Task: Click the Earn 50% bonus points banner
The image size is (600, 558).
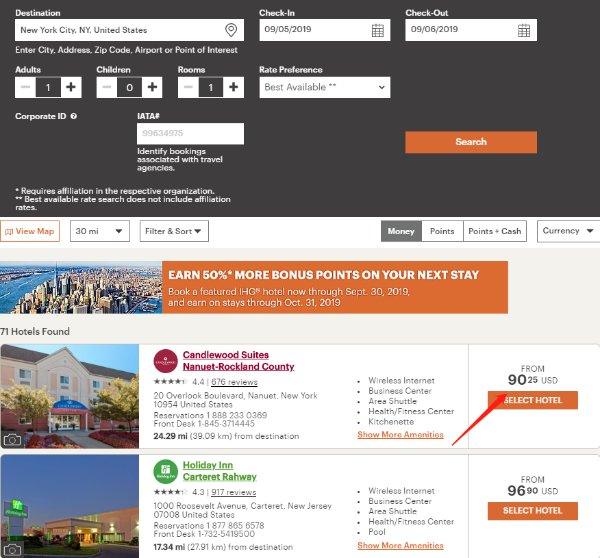Action: pyautogui.click(x=254, y=287)
